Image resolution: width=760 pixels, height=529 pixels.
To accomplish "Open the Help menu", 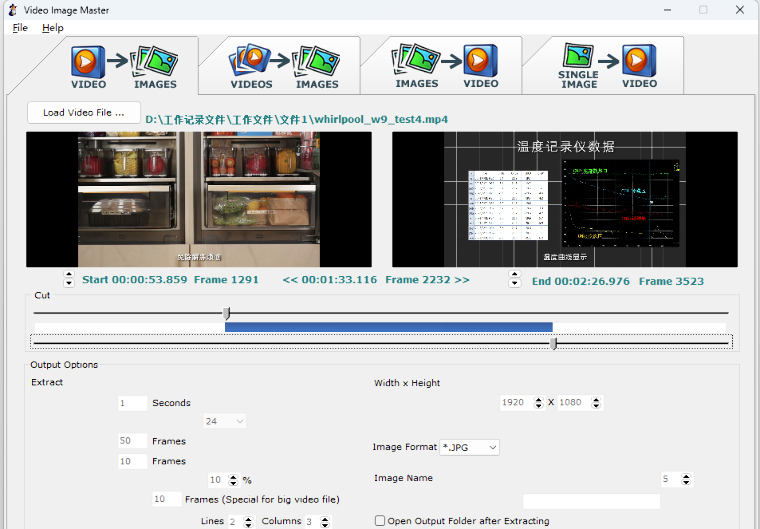I will pyautogui.click(x=52, y=28).
